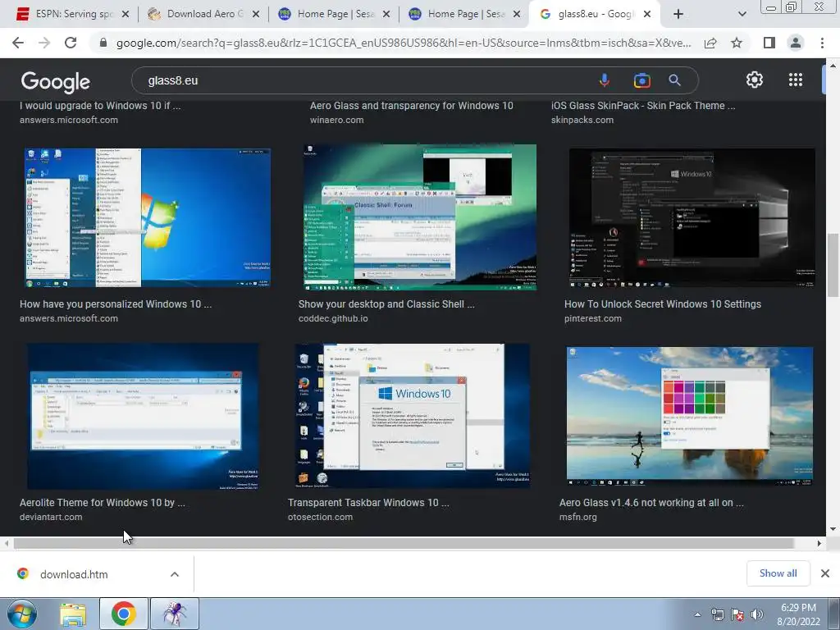Open 'Show your desktop and Classic Shell' link
The height and width of the screenshot is (630, 840).
pyautogui.click(x=386, y=304)
